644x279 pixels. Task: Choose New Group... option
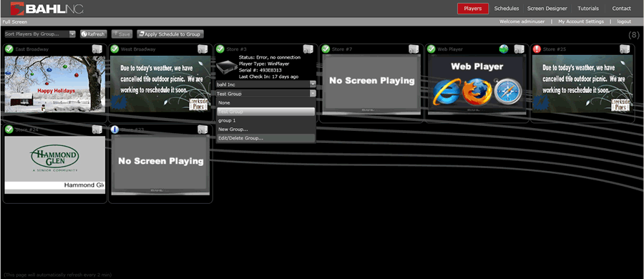(x=265, y=129)
